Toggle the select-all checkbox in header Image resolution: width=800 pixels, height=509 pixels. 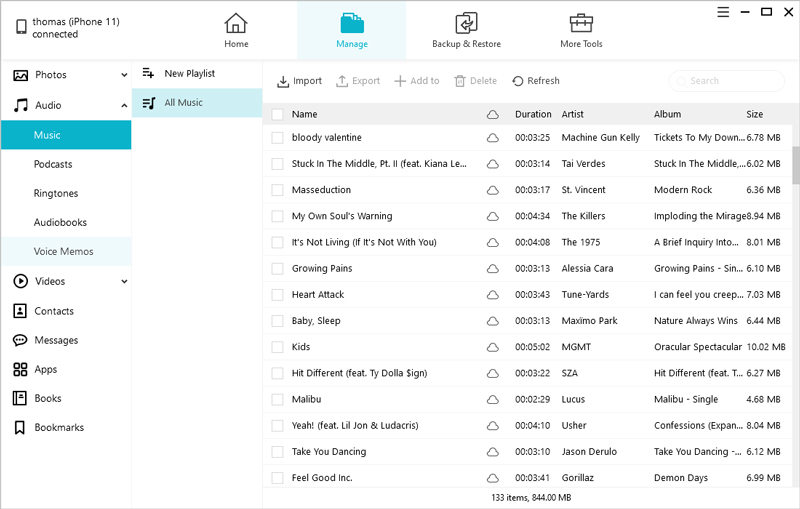coord(278,115)
